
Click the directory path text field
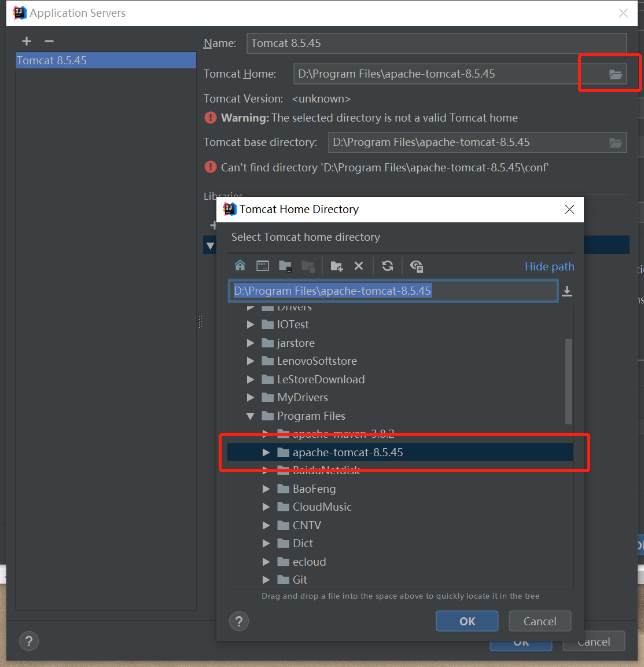pos(393,291)
